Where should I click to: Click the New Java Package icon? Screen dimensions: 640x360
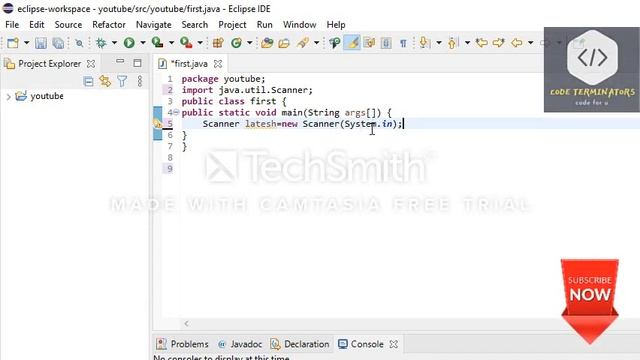point(218,42)
